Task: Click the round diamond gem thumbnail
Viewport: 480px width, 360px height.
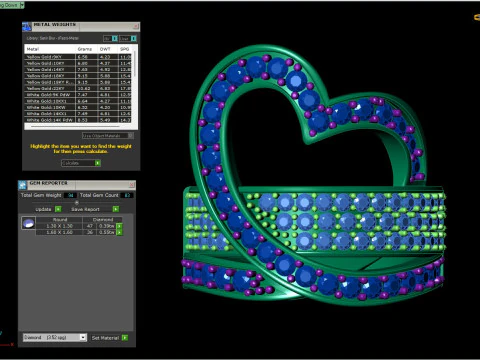Action: (28, 223)
